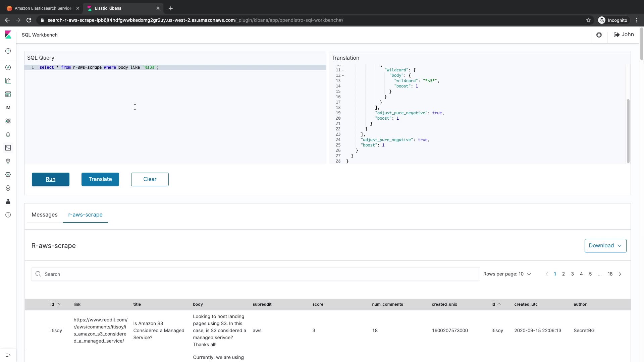
Task: Open the Discover compass icon
Action: click(x=8, y=67)
